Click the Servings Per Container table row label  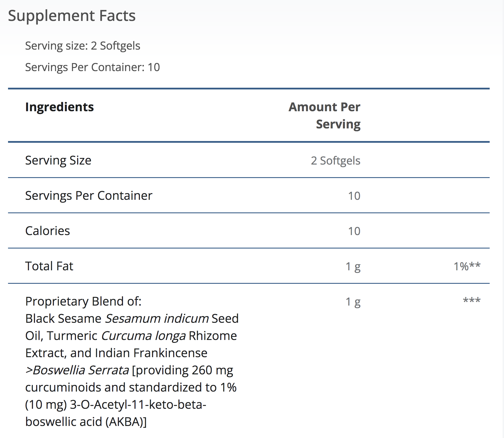click(x=89, y=196)
